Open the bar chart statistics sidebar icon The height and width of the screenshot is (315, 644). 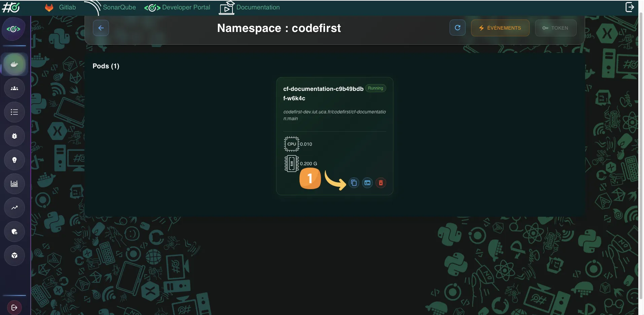14,184
